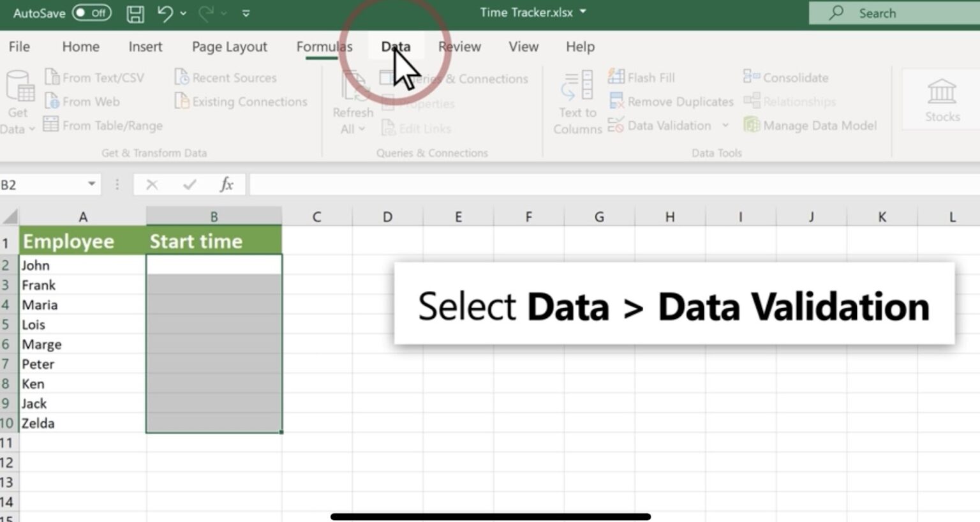Click the From Text/CSV icon
Image resolution: width=980 pixels, height=522 pixels.
96,77
